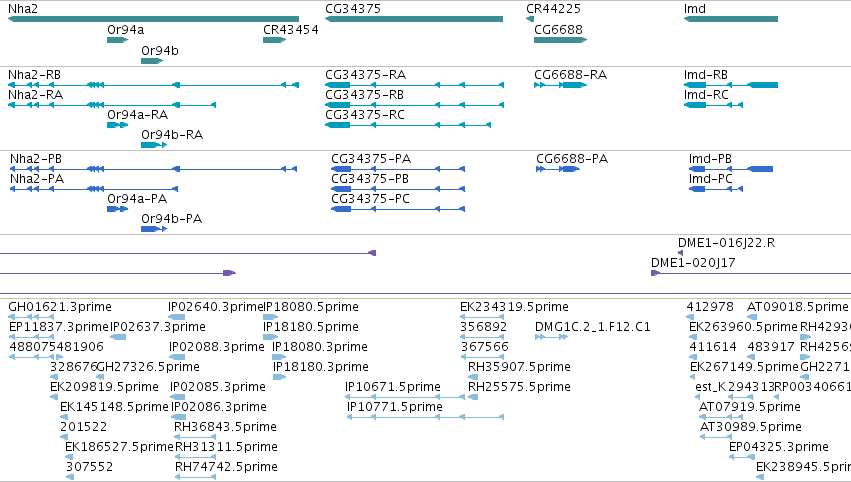Click the 367566 EST feature

482,357
